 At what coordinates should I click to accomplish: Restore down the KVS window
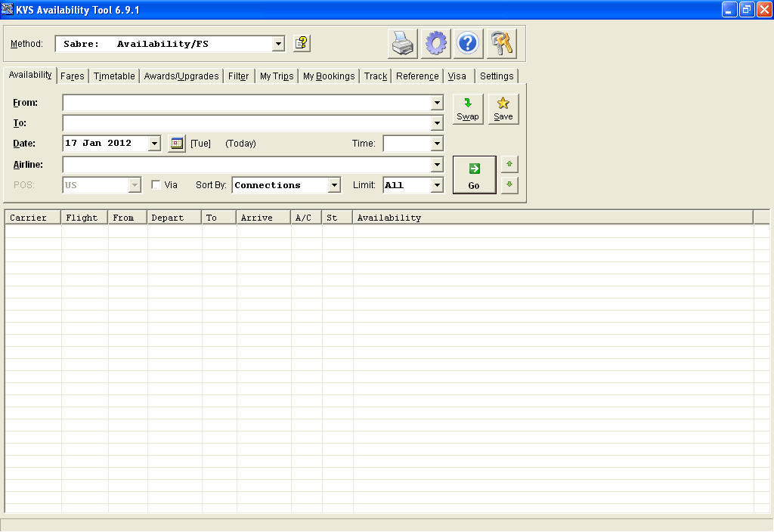point(746,9)
